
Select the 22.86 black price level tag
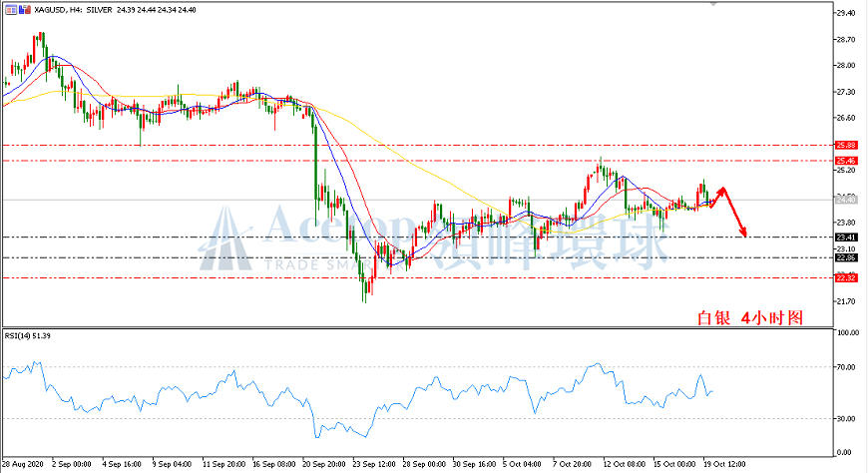[846, 257]
